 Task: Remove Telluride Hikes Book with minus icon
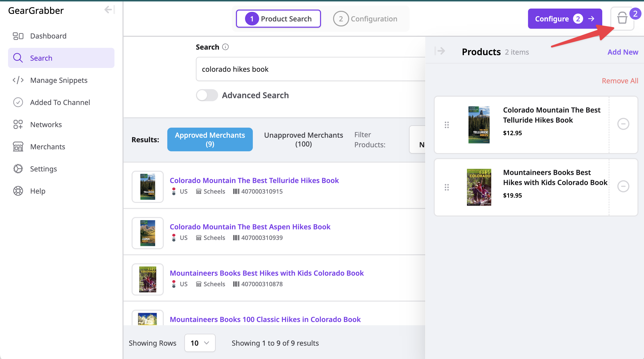point(623,124)
